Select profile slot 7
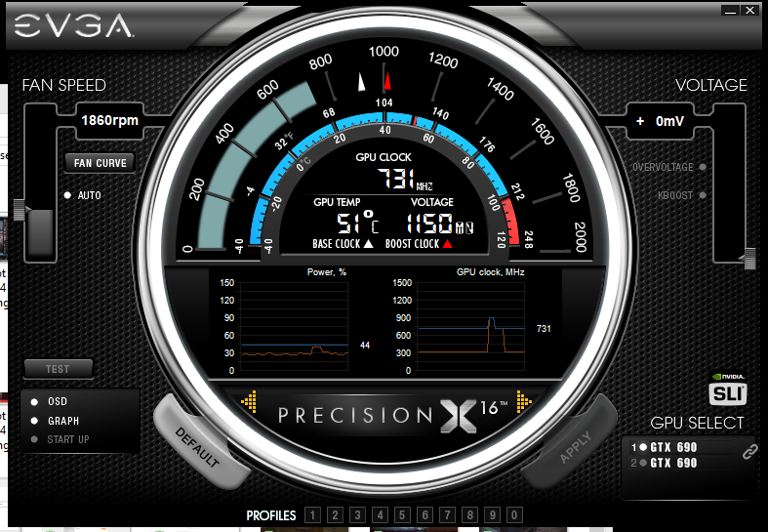This screenshot has height=532, width=768. [x=447, y=514]
